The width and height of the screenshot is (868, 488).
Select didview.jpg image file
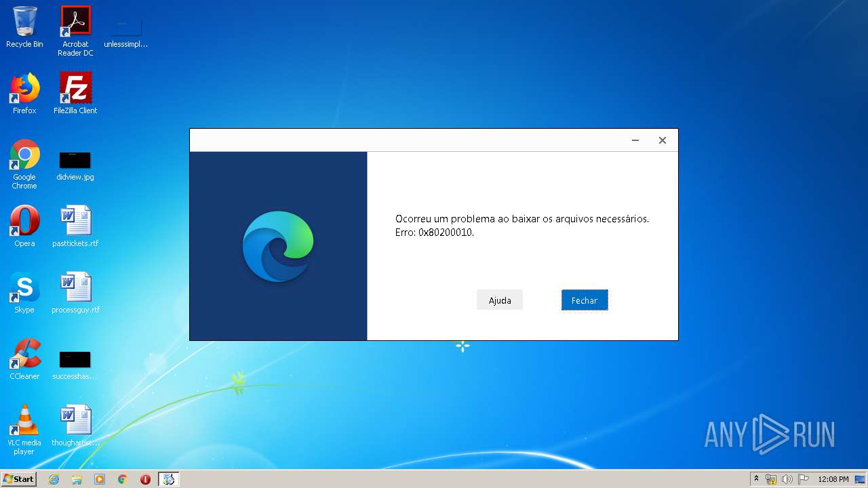pyautogui.click(x=75, y=165)
